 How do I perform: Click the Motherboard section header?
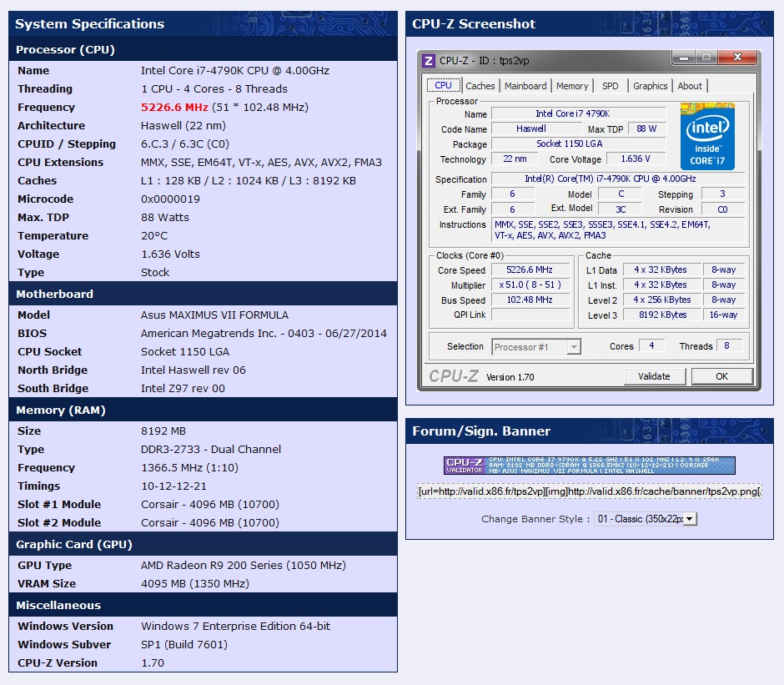coord(203,294)
